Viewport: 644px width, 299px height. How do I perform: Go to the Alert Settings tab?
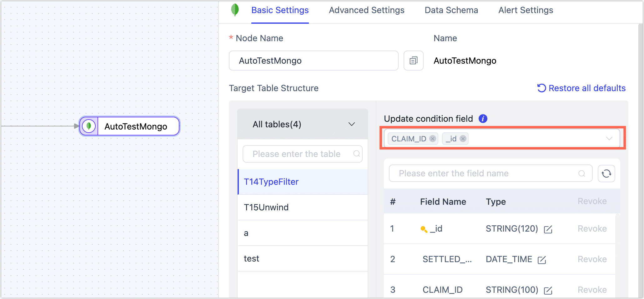click(x=526, y=10)
